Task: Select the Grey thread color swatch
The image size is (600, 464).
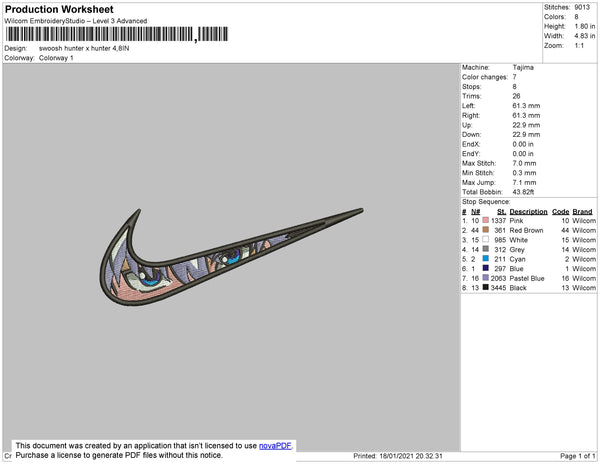Action: click(x=486, y=249)
